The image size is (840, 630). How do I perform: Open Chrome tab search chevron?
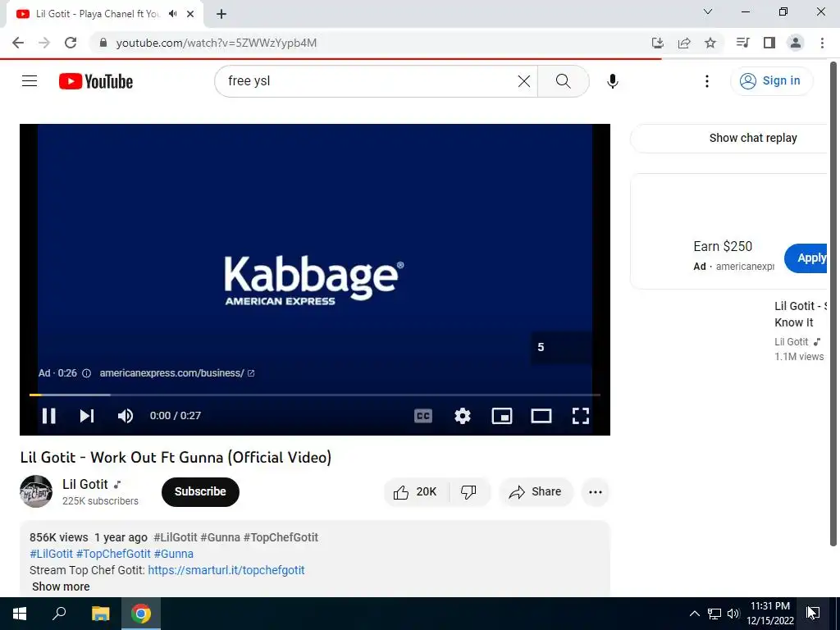708,11
